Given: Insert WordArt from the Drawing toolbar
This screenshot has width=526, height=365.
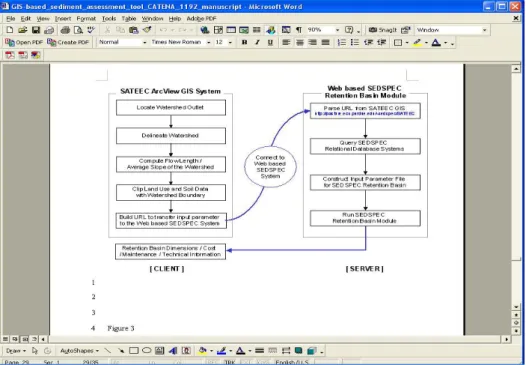Looking at the screenshot, I should [173, 351].
